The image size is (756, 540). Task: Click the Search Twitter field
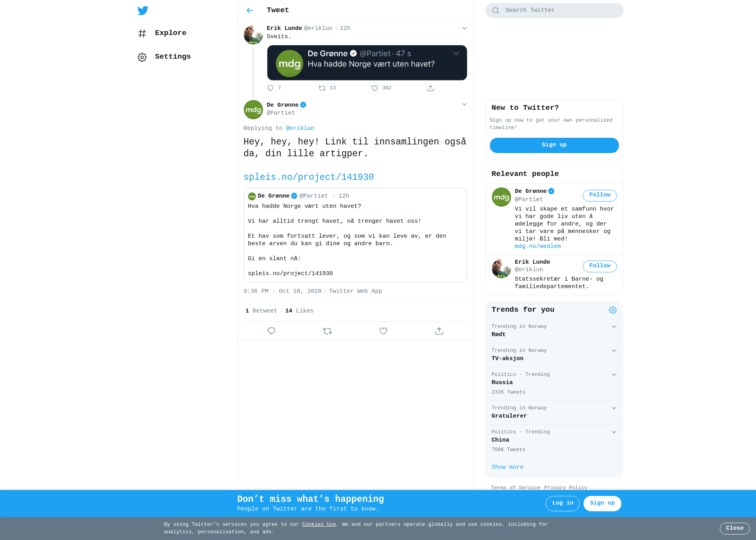coord(554,11)
